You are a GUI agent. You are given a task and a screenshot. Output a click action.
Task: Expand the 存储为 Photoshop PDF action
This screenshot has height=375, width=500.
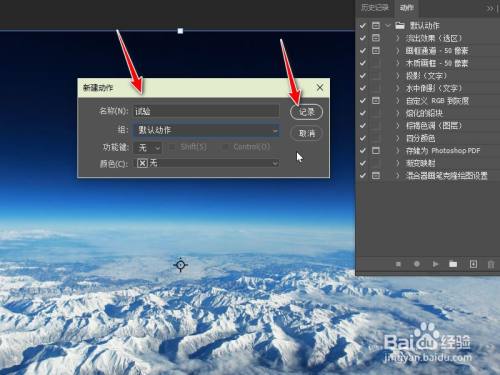(x=397, y=150)
